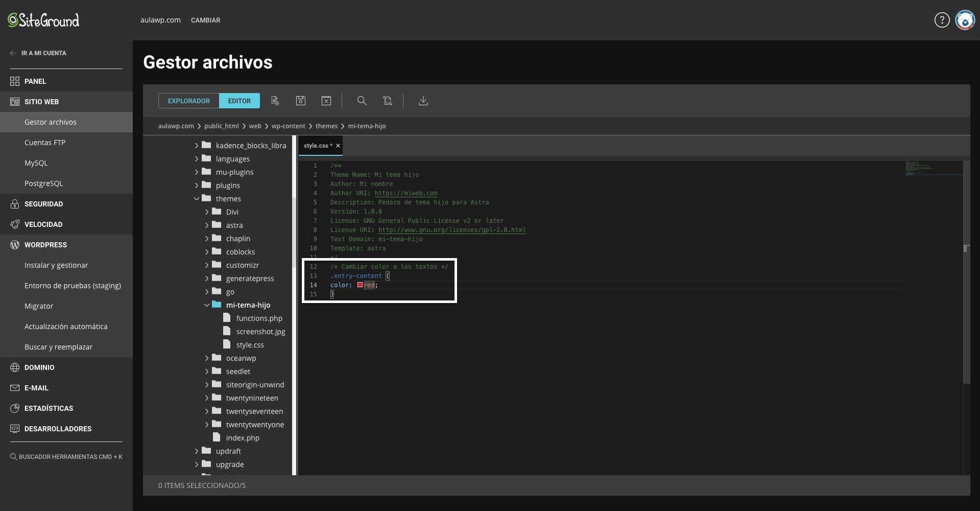This screenshot has height=511, width=980.
Task: Click the SEGURIDAD lock icon
Action: coord(15,204)
